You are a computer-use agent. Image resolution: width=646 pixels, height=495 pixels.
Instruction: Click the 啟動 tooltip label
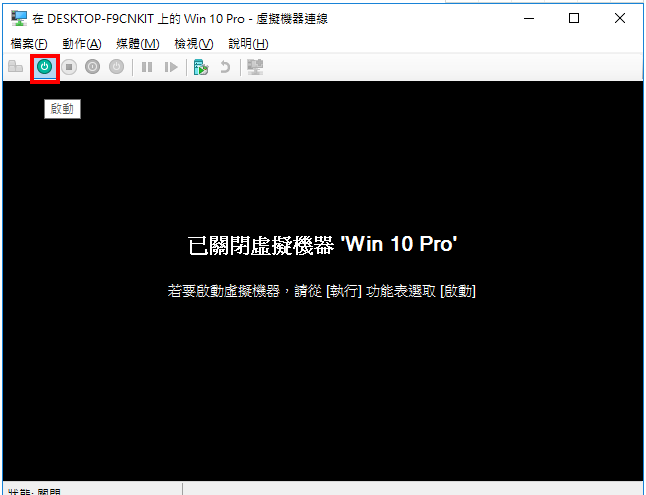pyautogui.click(x=62, y=109)
